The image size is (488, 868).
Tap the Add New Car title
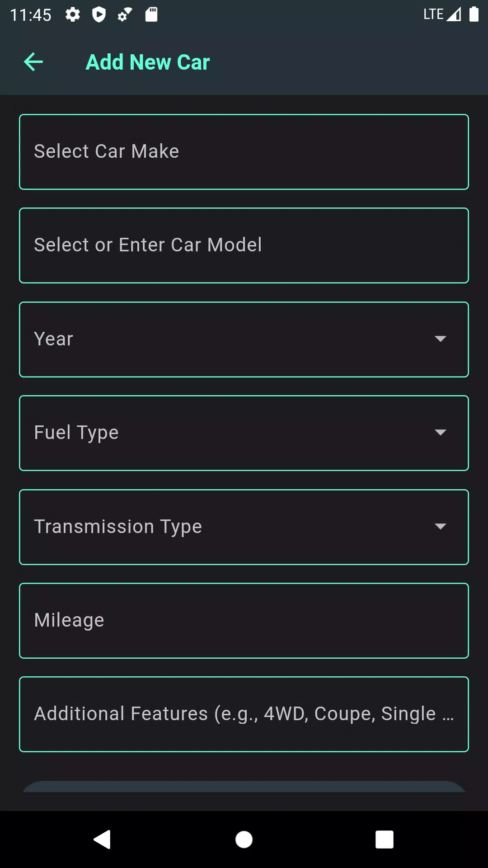pyautogui.click(x=148, y=62)
